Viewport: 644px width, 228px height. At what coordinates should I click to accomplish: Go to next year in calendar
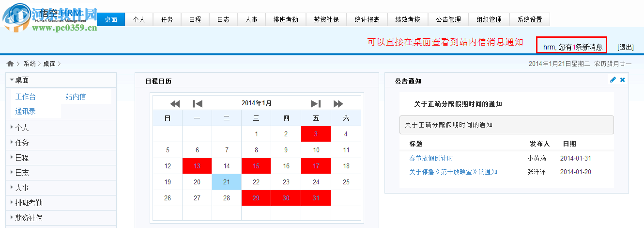pyautogui.click(x=338, y=103)
